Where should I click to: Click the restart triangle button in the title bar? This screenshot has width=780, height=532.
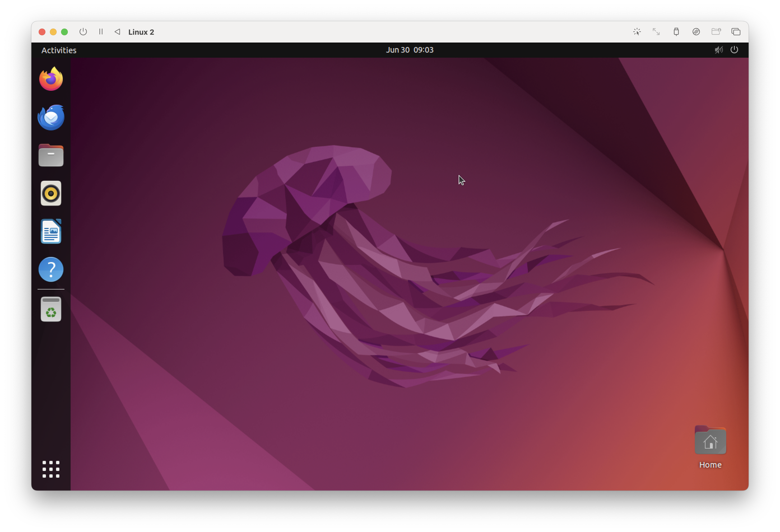[117, 32]
